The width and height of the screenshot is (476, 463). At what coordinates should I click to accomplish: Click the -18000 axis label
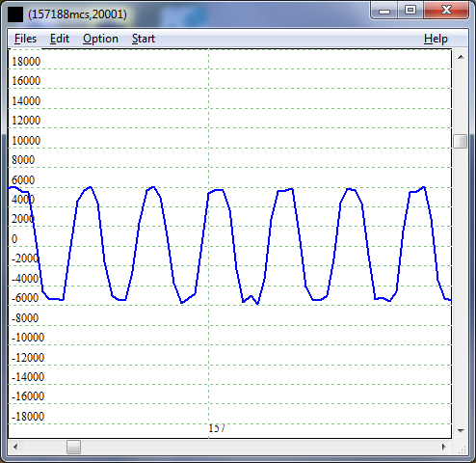coord(28,417)
